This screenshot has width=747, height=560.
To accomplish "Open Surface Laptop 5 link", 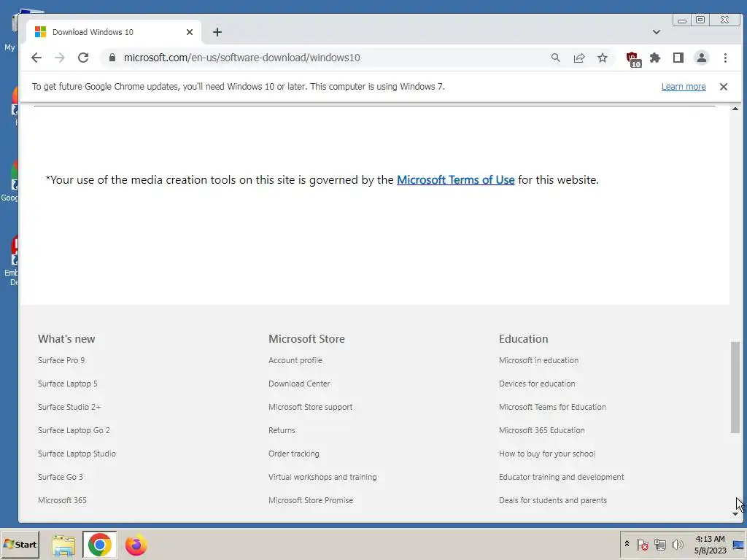I will [67, 384].
